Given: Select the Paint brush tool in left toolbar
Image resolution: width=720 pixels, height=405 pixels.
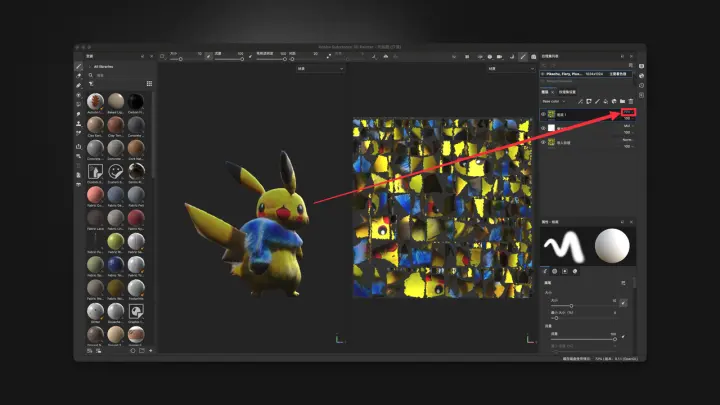Looking at the screenshot, I should coord(79,66).
